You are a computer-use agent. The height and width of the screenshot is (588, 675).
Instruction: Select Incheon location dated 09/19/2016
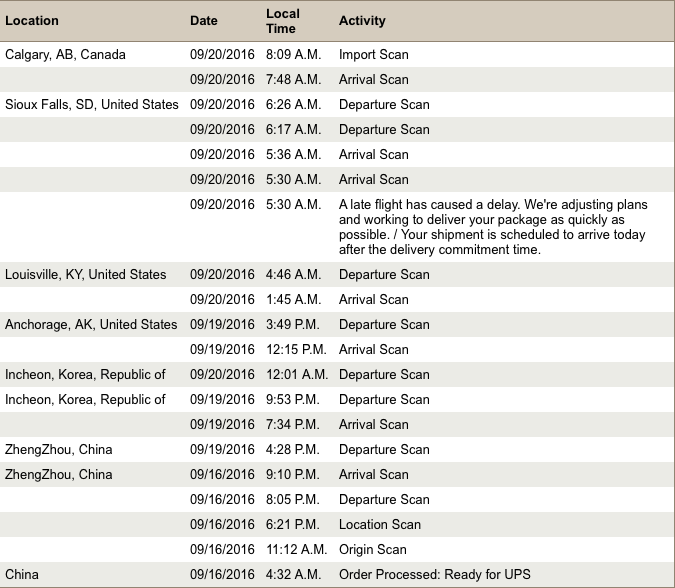tap(85, 399)
